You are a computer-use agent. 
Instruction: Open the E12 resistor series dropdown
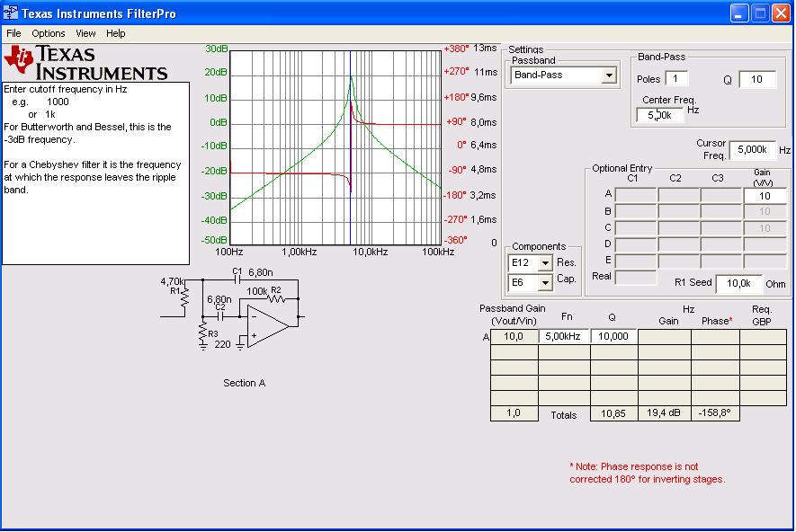click(x=545, y=263)
